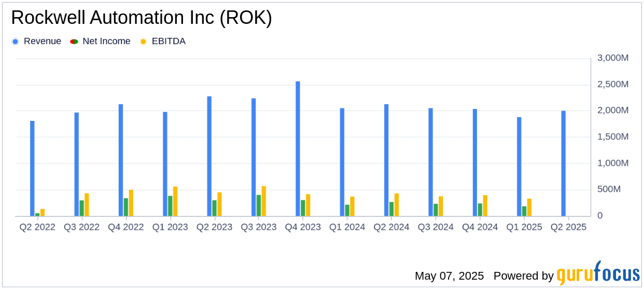Select the Q1 2024 revenue bar
The image size is (644, 289).
[342, 162]
